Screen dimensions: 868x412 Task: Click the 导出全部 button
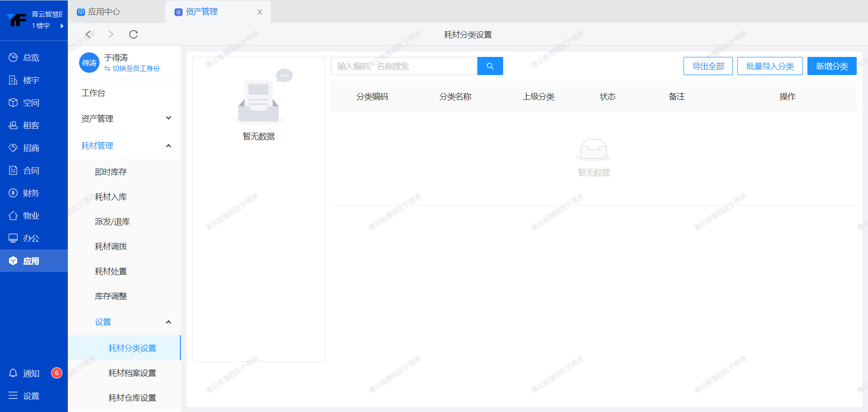708,66
